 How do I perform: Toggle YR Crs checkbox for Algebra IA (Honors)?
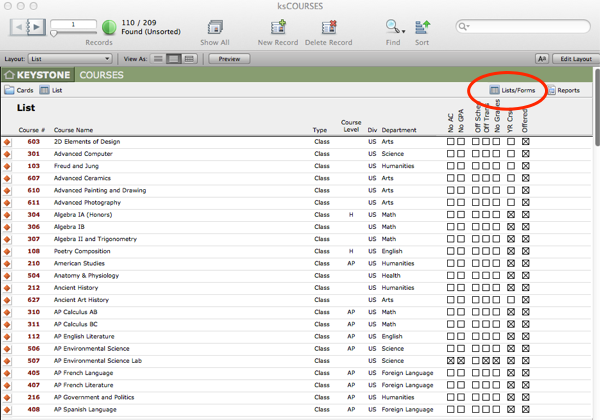pos(511,214)
